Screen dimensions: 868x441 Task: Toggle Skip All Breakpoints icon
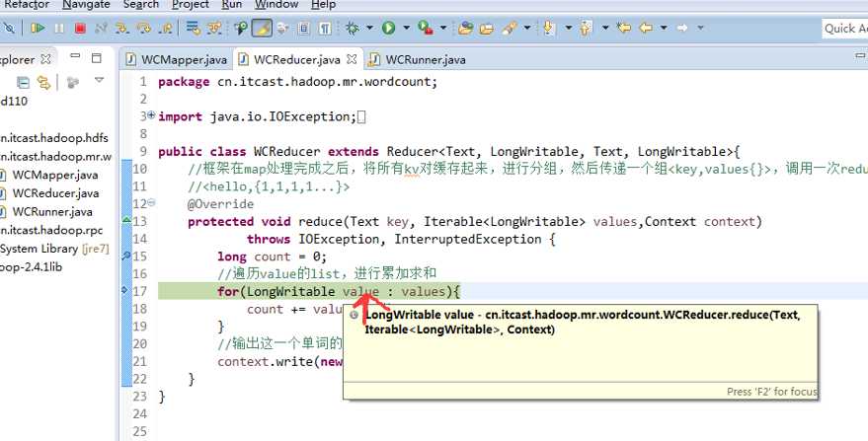point(9,28)
